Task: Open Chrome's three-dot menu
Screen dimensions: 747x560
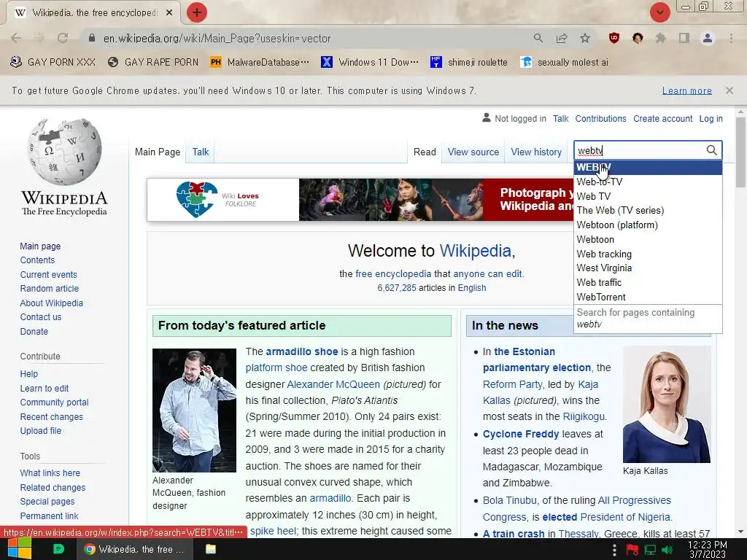Action: (731, 38)
